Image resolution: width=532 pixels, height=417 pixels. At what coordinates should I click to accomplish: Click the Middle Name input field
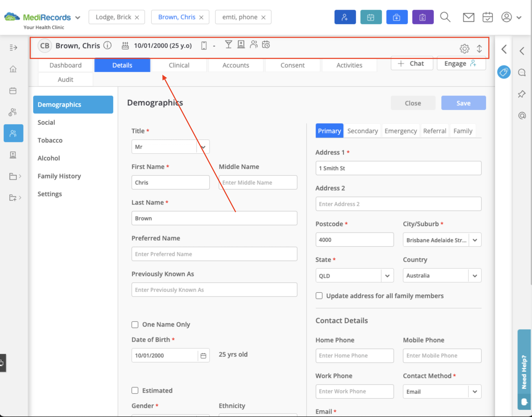pyautogui.click(x=258, y=182)
